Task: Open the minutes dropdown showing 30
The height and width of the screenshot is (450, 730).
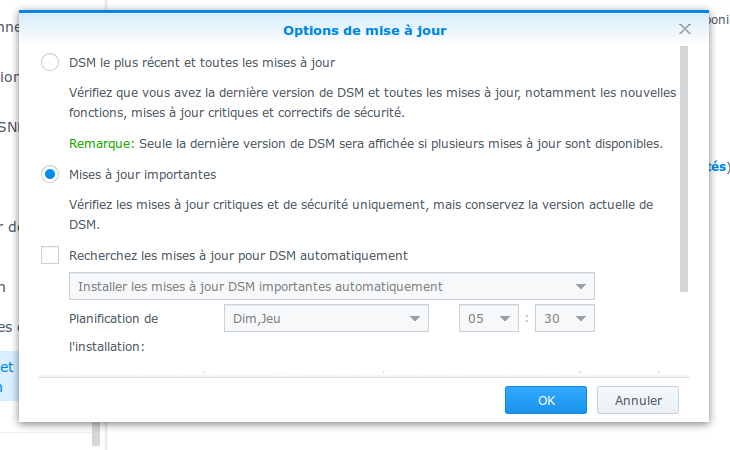Action: pos(565,318)
